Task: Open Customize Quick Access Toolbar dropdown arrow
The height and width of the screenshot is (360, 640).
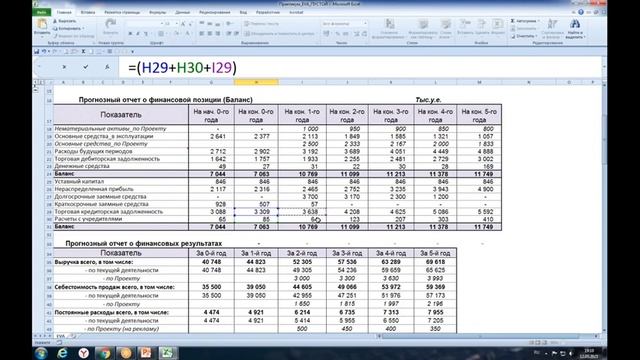Action: point(133,52)
